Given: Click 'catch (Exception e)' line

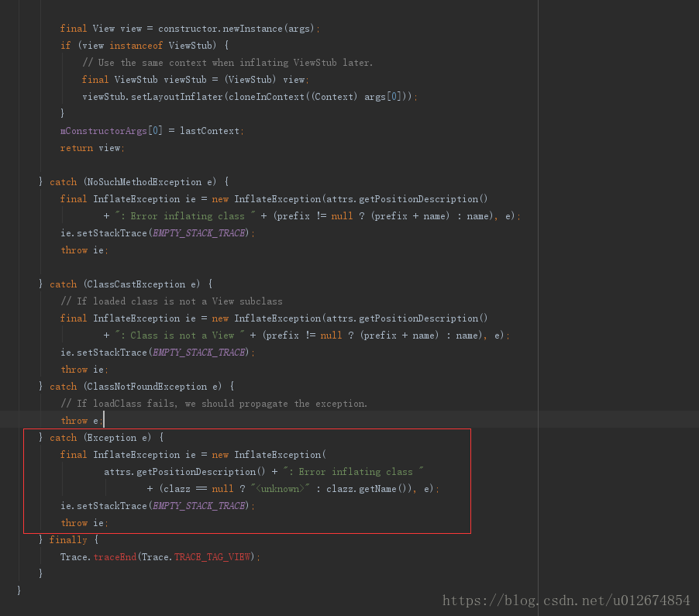Looking at the screenshot, I should 102,438.
